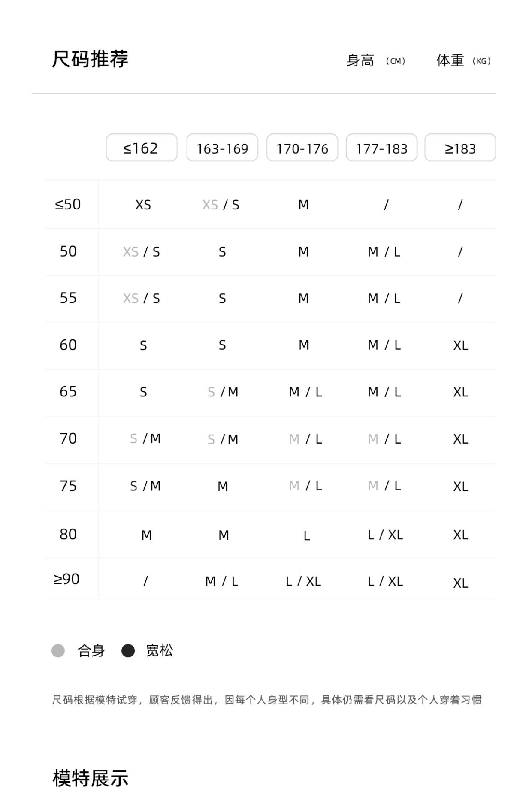Viewport: 532px width, 804px height.
Task: Click the 65 weight row label
Action: coord(68,391)
